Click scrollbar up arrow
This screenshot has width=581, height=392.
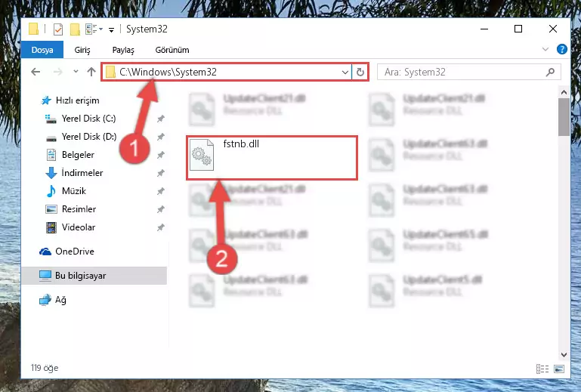click(x=564, y=92)
